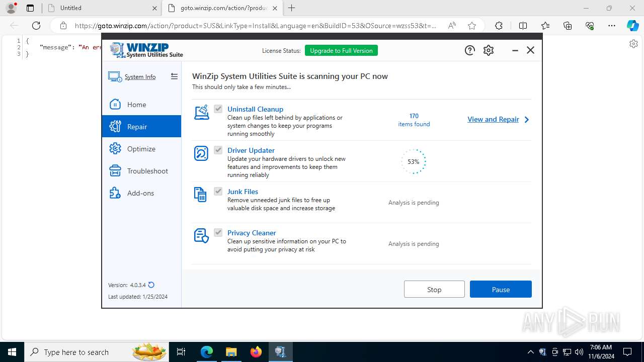Refresh the browser page

(x=36, y=26)
